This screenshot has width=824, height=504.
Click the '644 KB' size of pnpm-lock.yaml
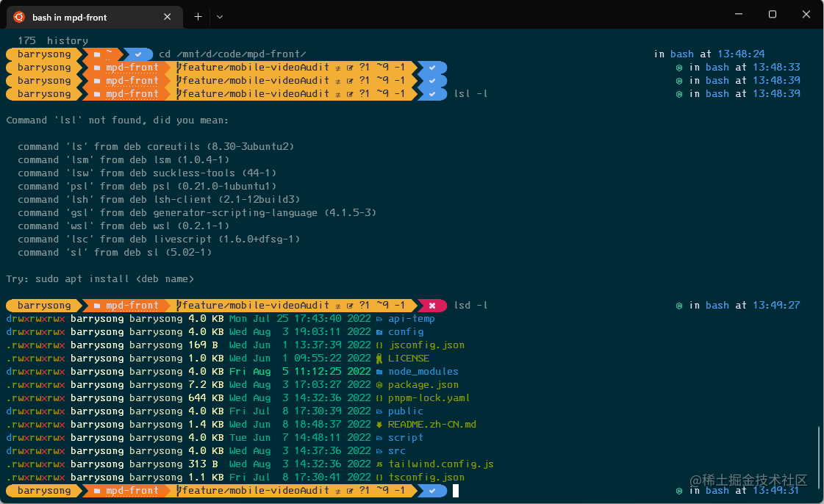(x=206, y=398)
